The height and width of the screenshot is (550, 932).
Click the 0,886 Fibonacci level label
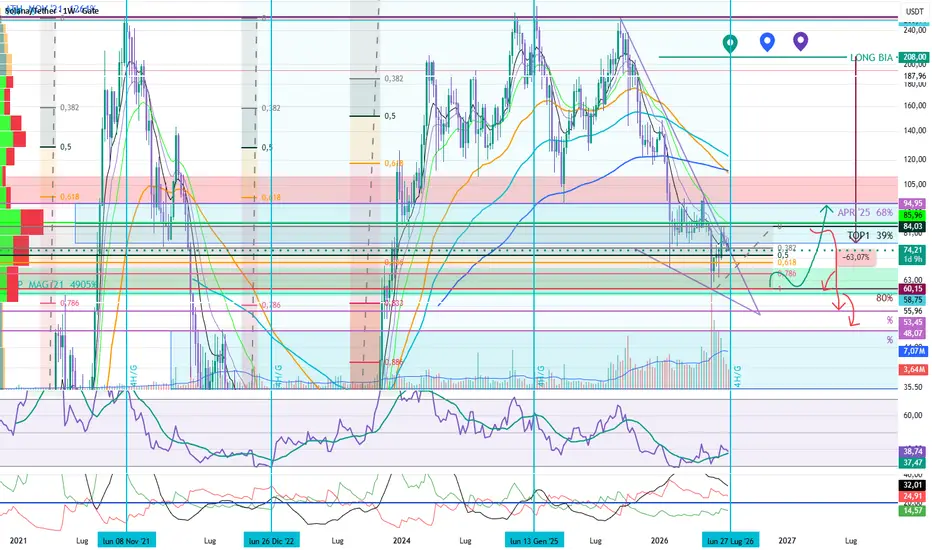pos(394,362)
